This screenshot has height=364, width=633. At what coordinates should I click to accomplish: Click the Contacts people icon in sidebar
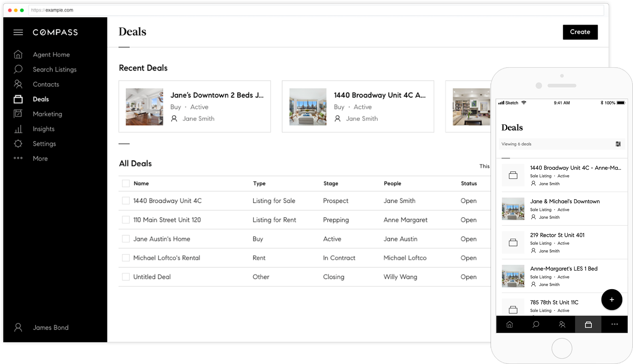tap(18, 84)
